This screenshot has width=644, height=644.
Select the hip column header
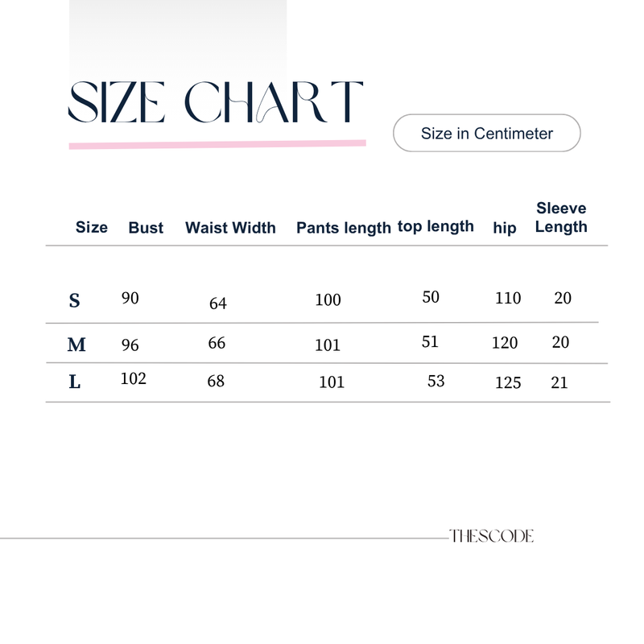pos(505,228)
